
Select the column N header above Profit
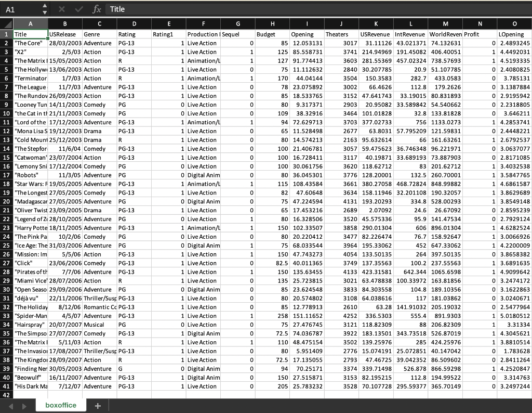[x=480, y=23]
